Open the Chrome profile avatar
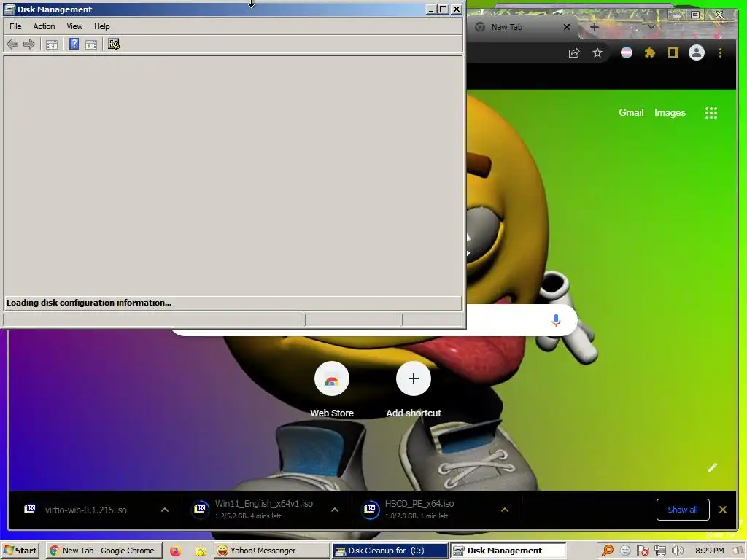The height and width of the screenshot is (560, 747). (697, 52)
